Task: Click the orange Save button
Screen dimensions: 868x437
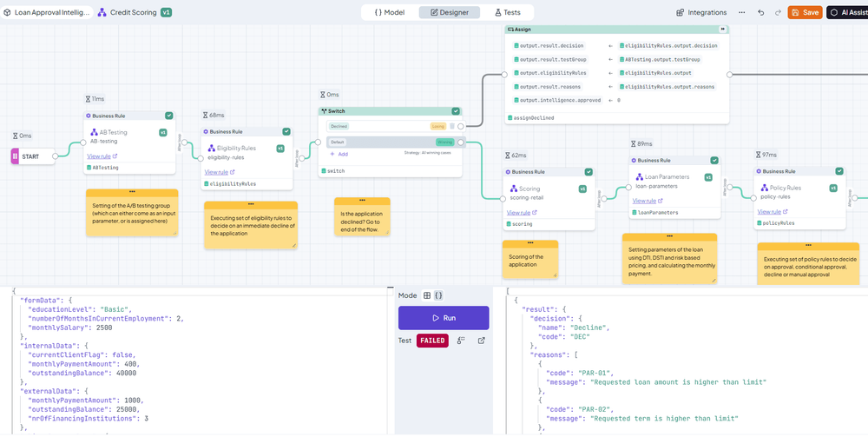Action: [x=805, y=12]
